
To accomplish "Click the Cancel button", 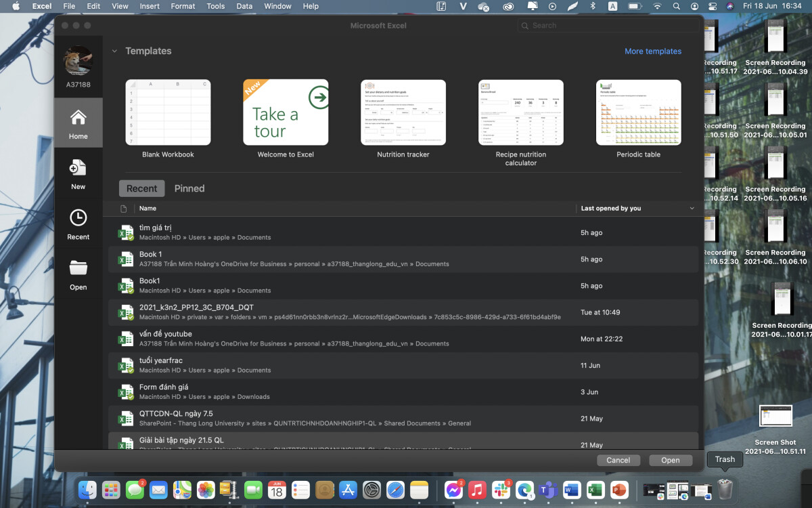I will click(618, 460).
